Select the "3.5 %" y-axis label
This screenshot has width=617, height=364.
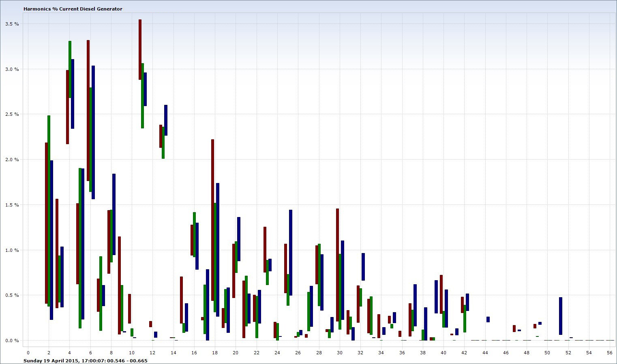click(12, 24)
